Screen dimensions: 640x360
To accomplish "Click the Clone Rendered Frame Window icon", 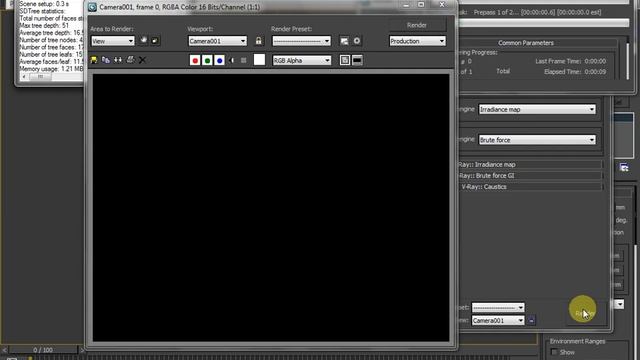I will [118, 60].
